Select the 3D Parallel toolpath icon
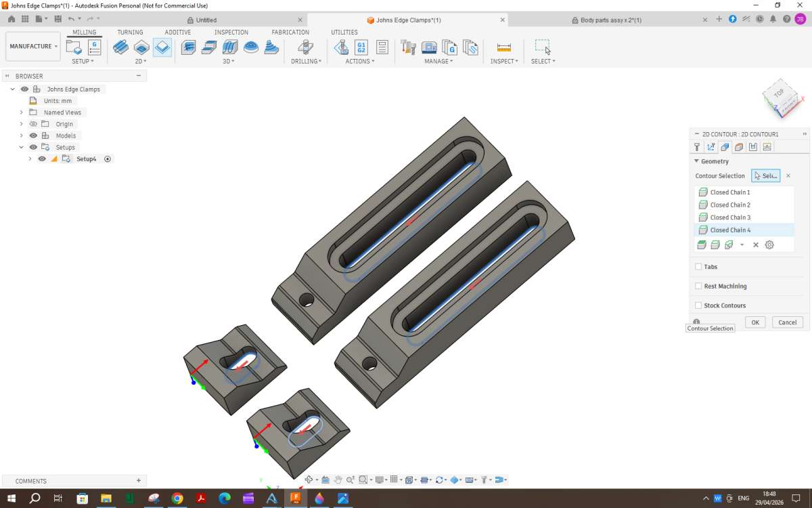 pyautogui.click(x=230, y=47)
